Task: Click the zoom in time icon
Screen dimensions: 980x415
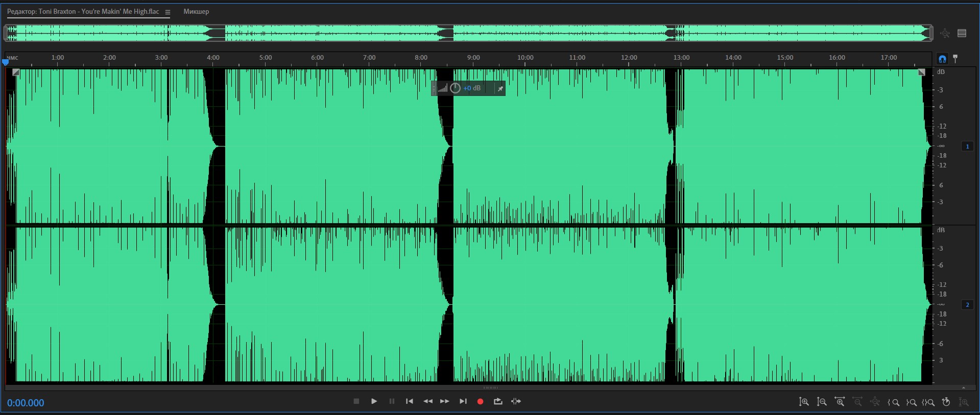Action: coord(840,402)
